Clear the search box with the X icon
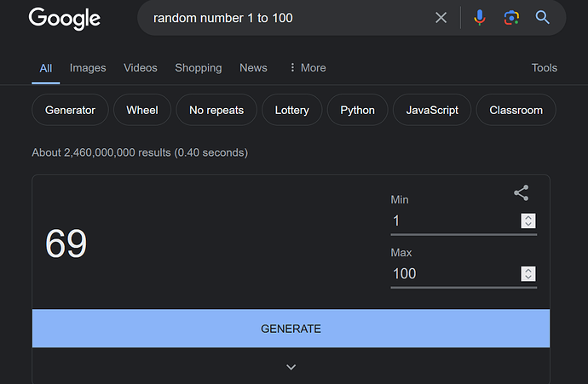588x384 pixels. (441, 17)
